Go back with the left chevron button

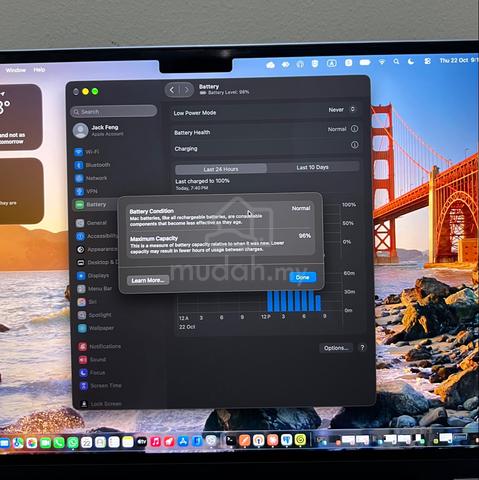(x=172, y=90)
